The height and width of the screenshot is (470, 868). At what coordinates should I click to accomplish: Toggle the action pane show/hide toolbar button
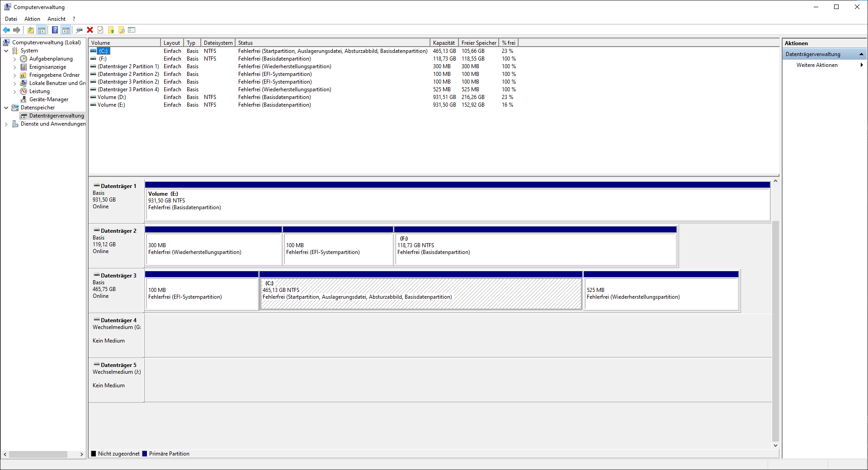(66, 30)
